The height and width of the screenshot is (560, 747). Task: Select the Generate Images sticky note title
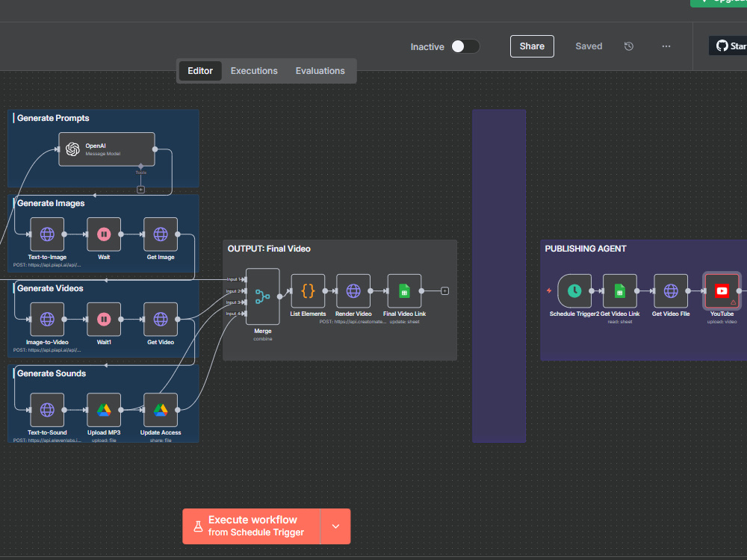click(51, 203)
